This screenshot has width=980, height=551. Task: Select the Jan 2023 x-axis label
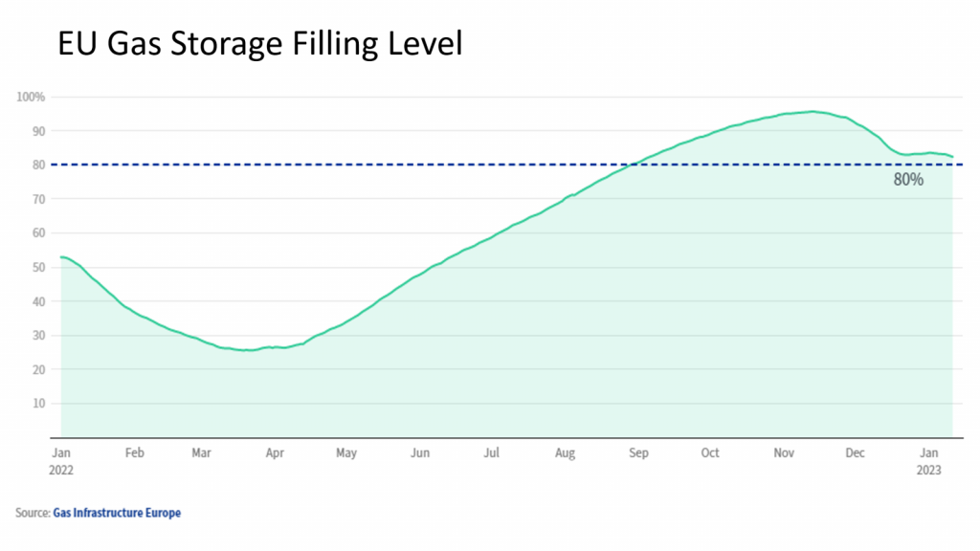[x=928, y=461]
